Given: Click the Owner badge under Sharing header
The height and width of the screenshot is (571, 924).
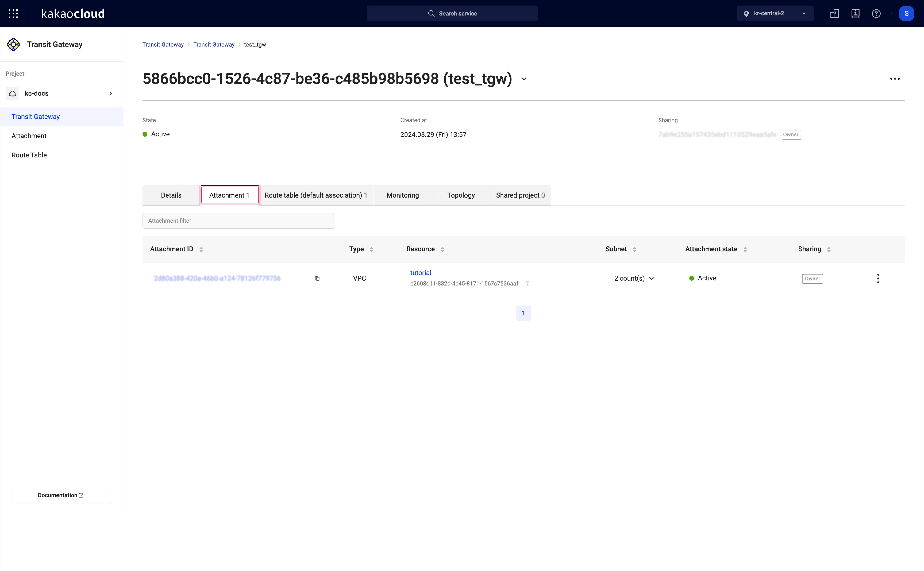Looking at the screenshot, I should point(791,135).
